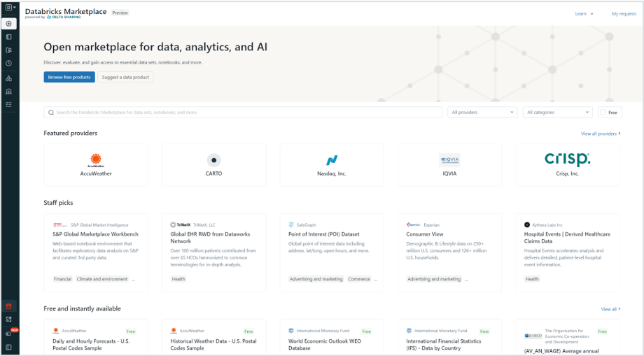Toggle the Free filter checkbox
Screen dimensions: 644x356
[x=603, y=112]
